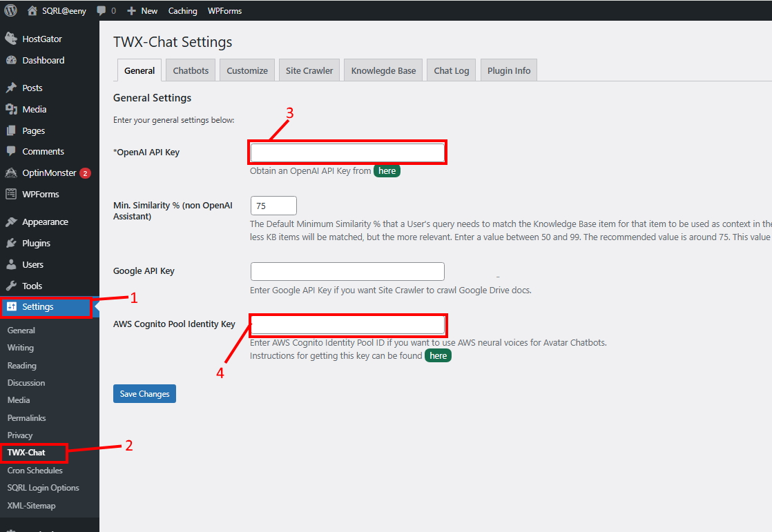Click the WordPress logo icon
This screenshot has height=532, width=772.
pyautogui.click(x=11, y=10)
